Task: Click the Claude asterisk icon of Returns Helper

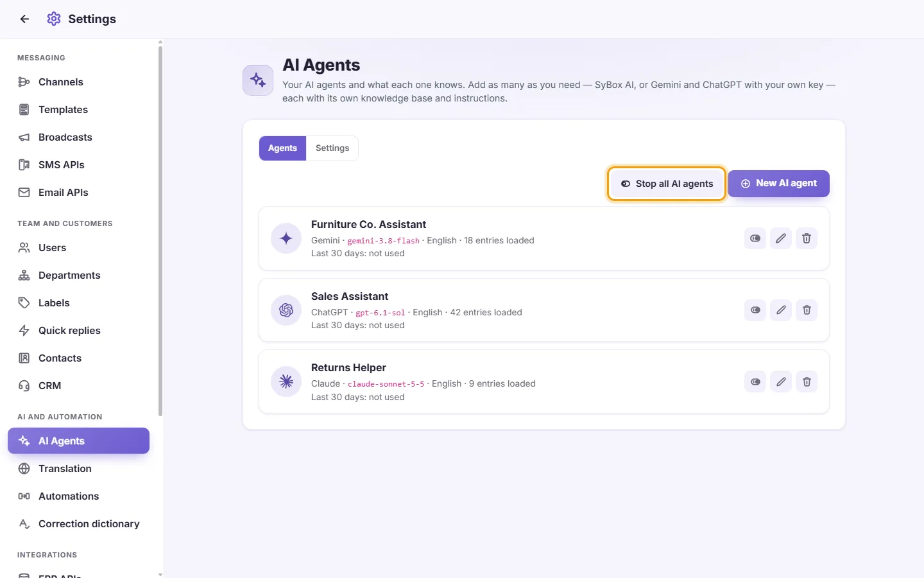Action: pos(286,382)
